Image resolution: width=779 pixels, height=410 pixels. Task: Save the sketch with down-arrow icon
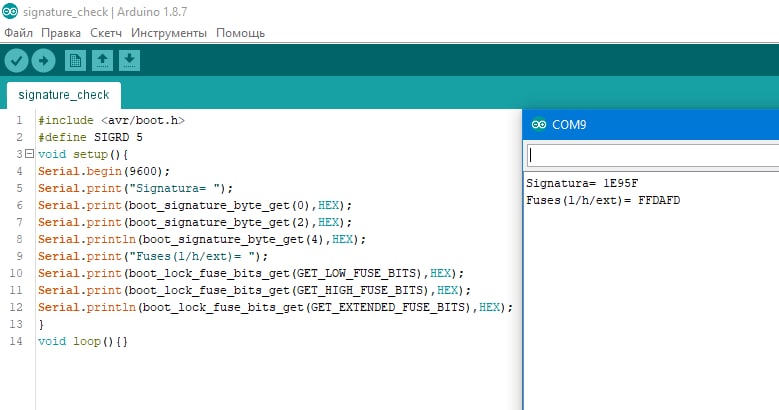[129, 61]
